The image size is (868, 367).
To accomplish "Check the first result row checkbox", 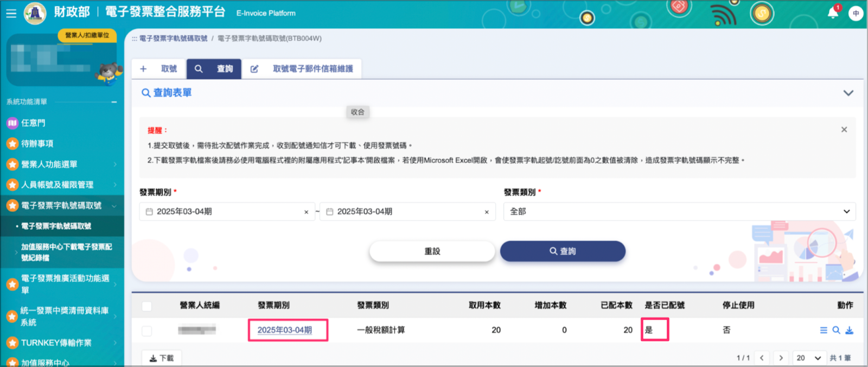I will (146, 331).
